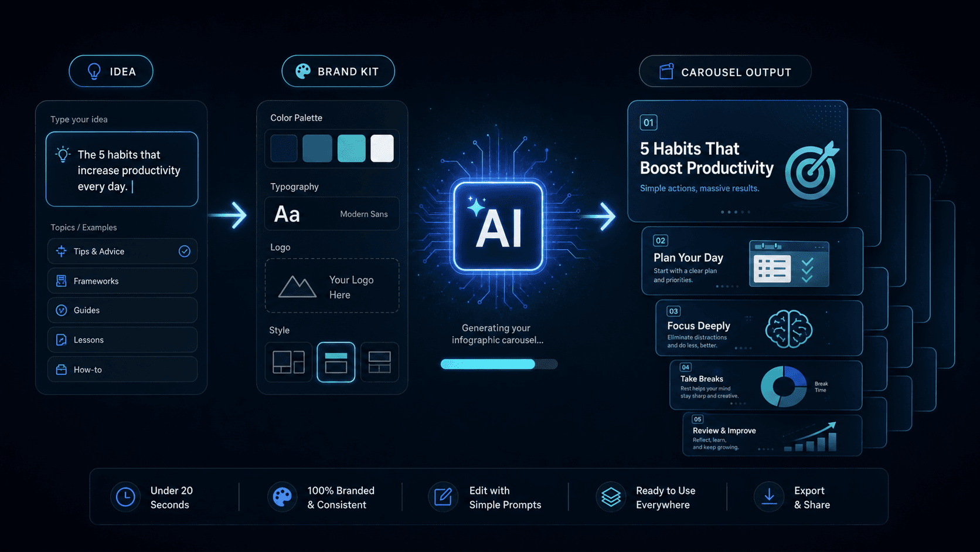Click the Lessons row icon
The image size is (980, 552).
pyautogui.click(x=61, y=340)
